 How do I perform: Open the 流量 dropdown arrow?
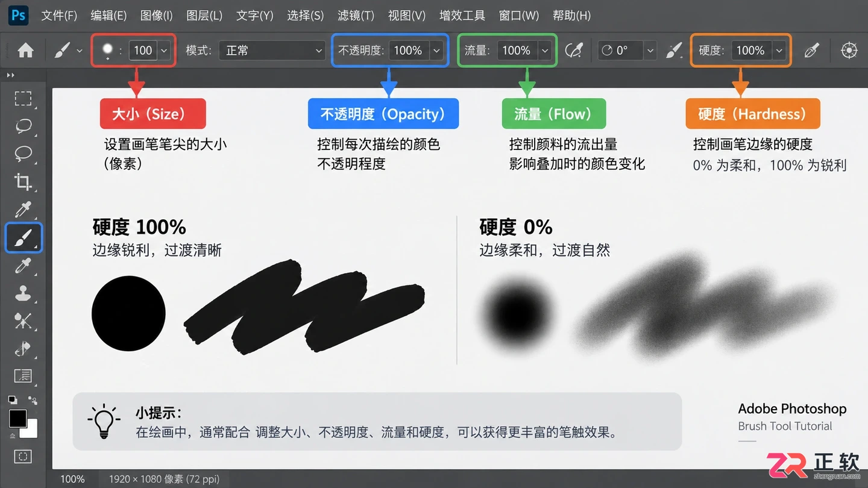click(x=545, y=51)
